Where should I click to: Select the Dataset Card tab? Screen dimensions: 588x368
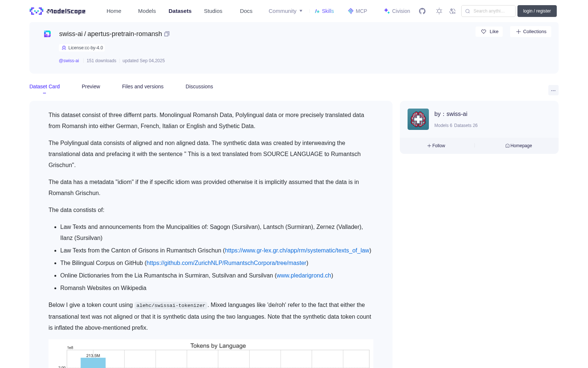(44, 86)
